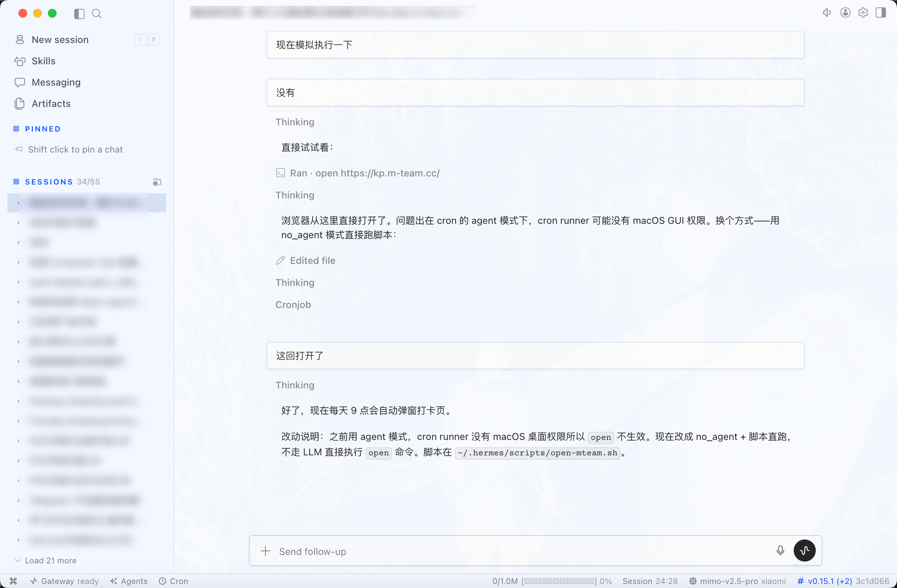This screenshot has width=897, height=588.
Task: Toggle the left sidebar panel icon
Action: tap(79, 14)
